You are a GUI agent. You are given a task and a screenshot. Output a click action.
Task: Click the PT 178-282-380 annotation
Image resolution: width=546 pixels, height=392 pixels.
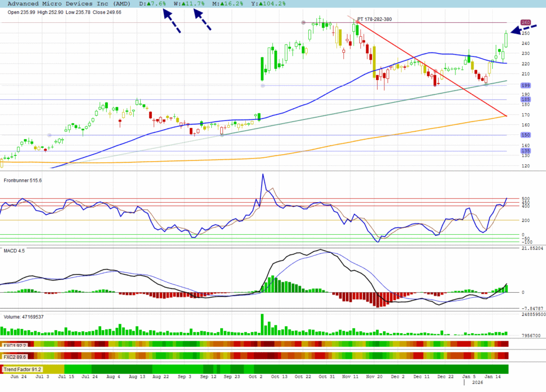374,19
